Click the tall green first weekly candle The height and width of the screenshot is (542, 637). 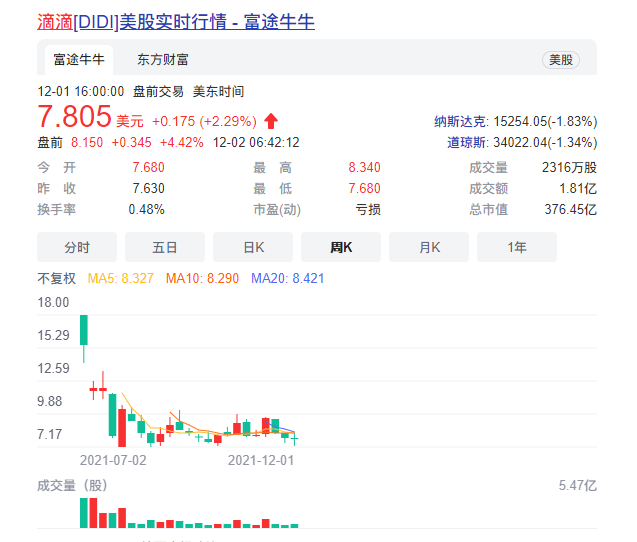pos(84,330)
